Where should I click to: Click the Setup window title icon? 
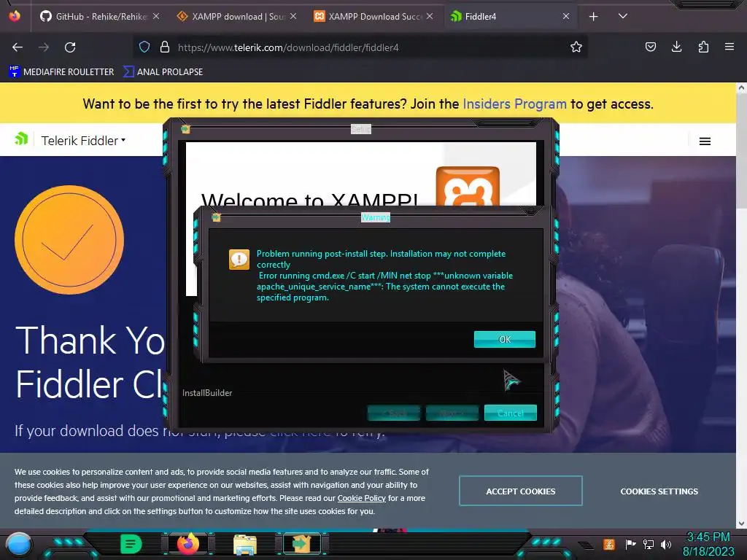click(185, 129)
